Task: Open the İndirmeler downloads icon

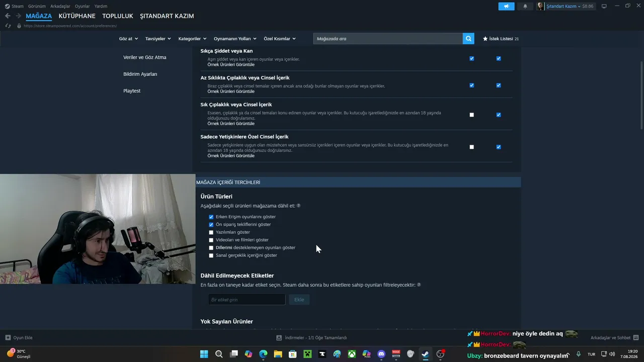Action: tap(279, 338)
